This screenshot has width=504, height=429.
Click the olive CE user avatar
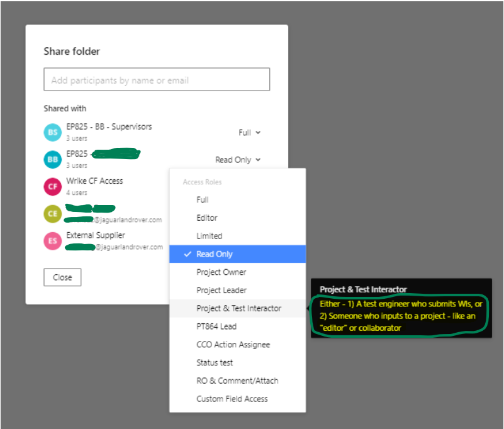point(52,214)
